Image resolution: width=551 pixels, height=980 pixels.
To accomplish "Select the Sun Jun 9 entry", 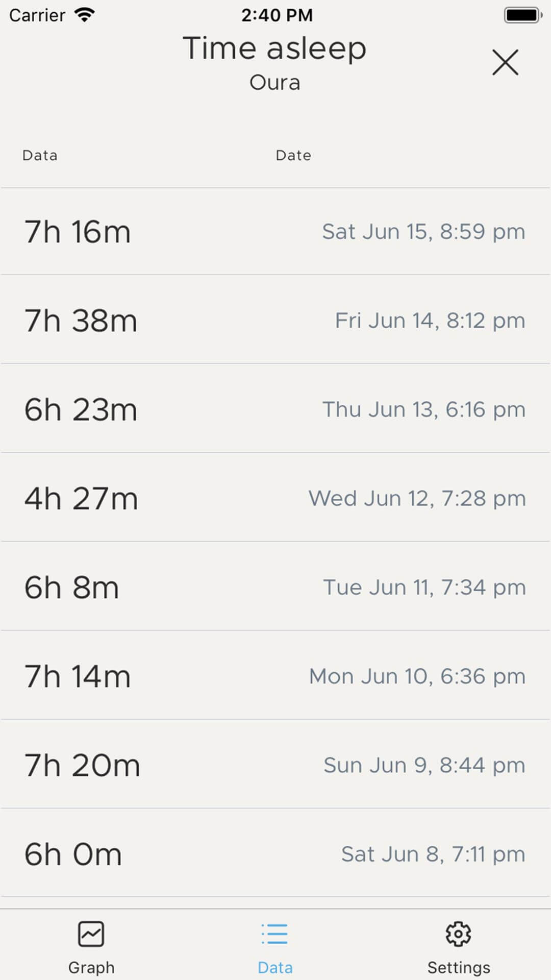I will click(424, 765).
